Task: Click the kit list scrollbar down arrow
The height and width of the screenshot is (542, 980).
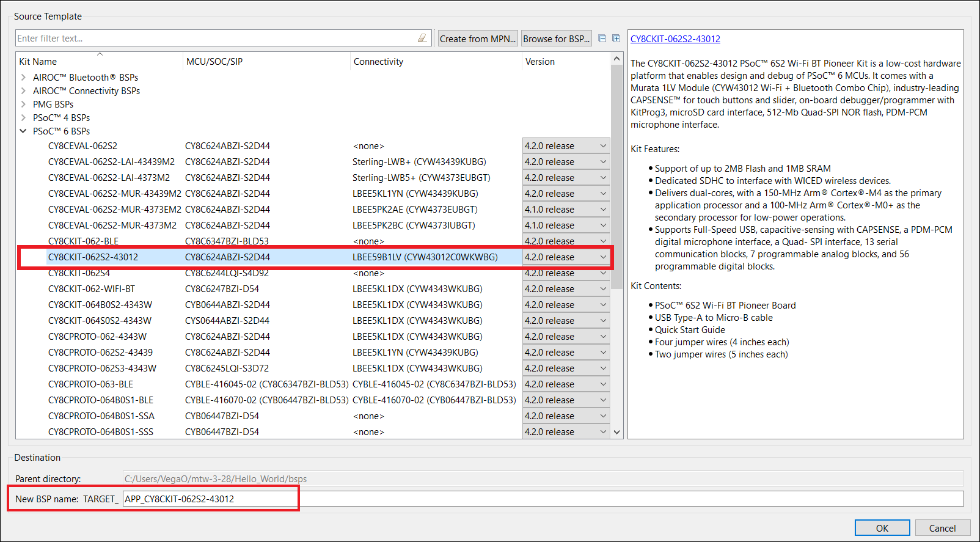Action: point(616,432)
